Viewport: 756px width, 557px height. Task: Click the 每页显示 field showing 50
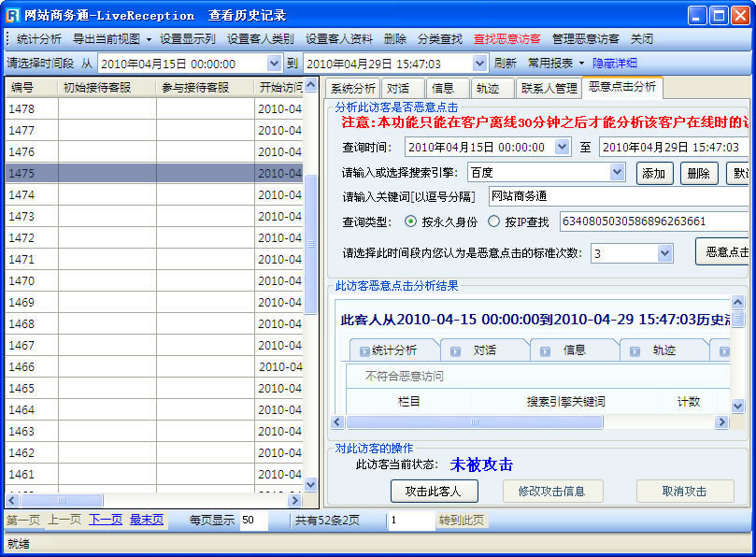(x=253, y=520)
